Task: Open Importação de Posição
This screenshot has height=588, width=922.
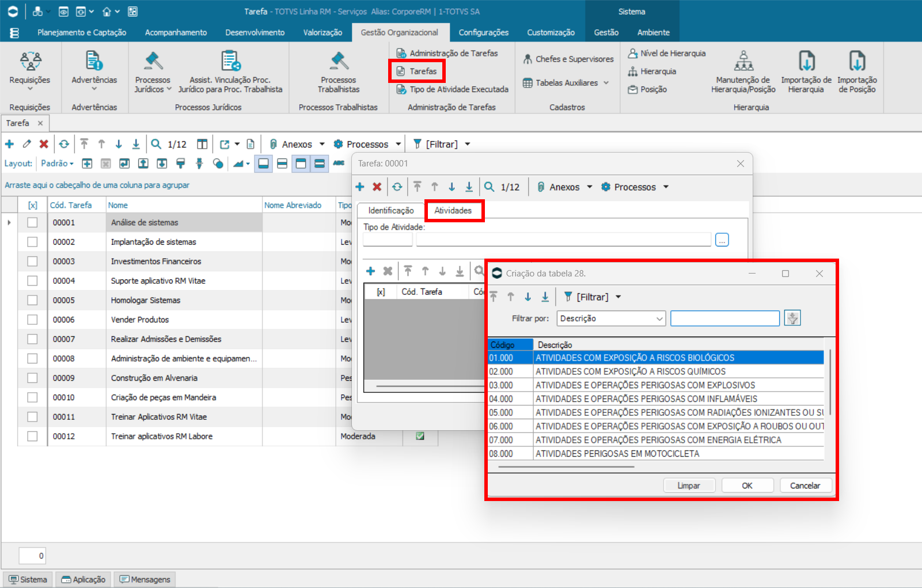Action: pos(858,61)
